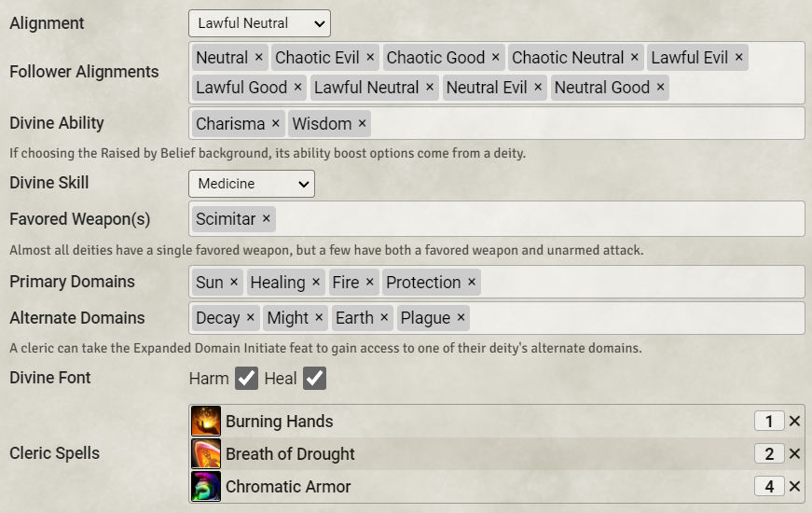Remove the Sun primary domain tag

coord(234,283)
